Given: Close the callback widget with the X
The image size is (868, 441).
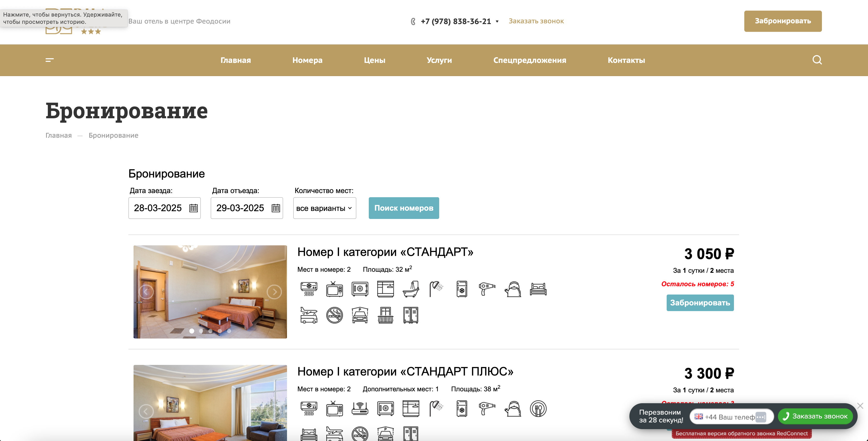Looking at the screenshot, I should coord(860,406).
